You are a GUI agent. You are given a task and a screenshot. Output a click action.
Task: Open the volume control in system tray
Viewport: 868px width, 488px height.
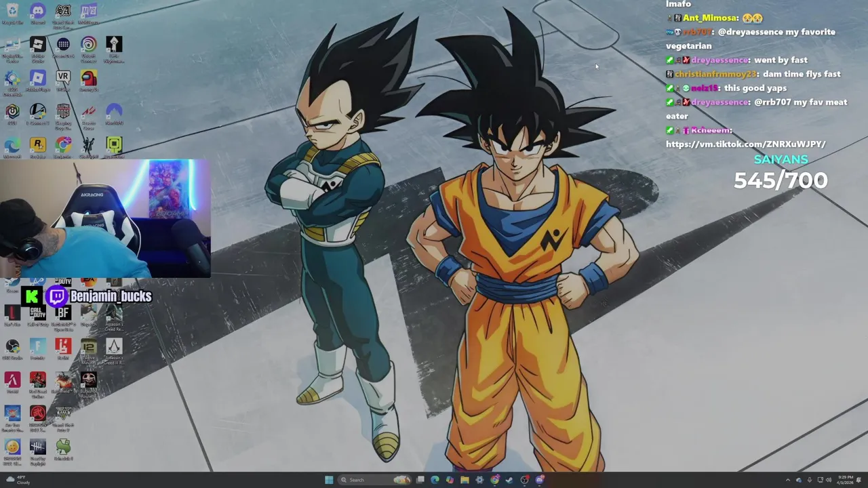point(829,480)
